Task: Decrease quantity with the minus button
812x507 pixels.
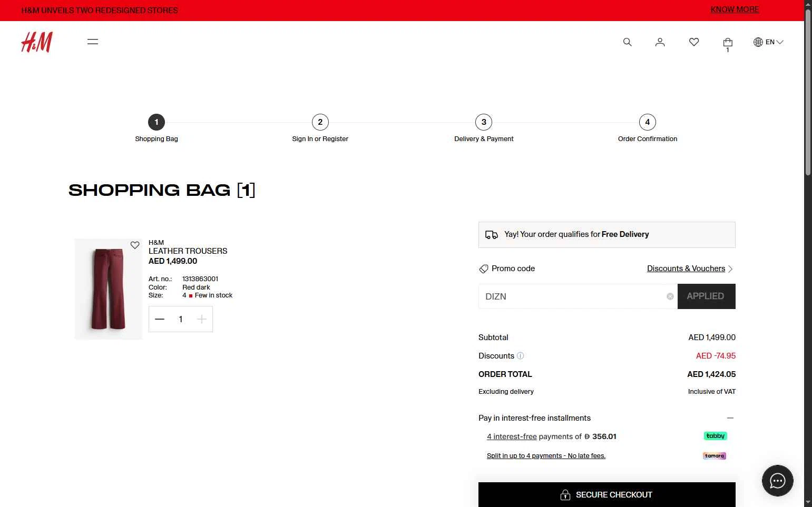Action: [x=160, y=319]
